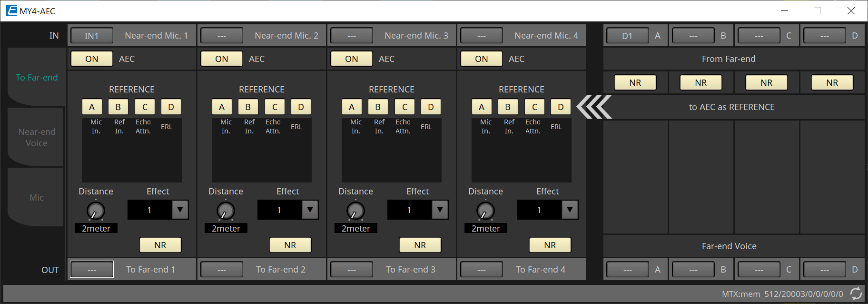Switch to the Near-end Voice tab

(36, 137)
